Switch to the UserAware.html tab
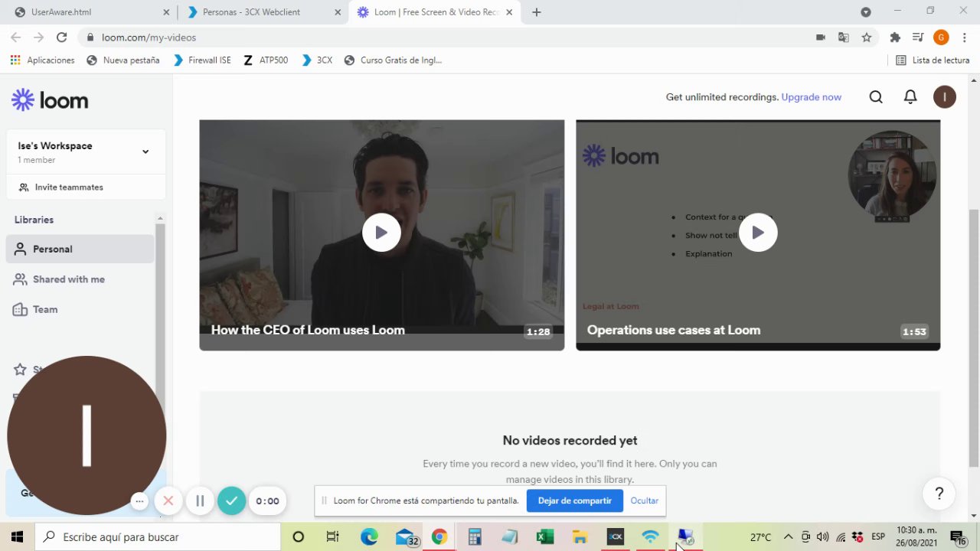980x551 pixels. (92, 12)
